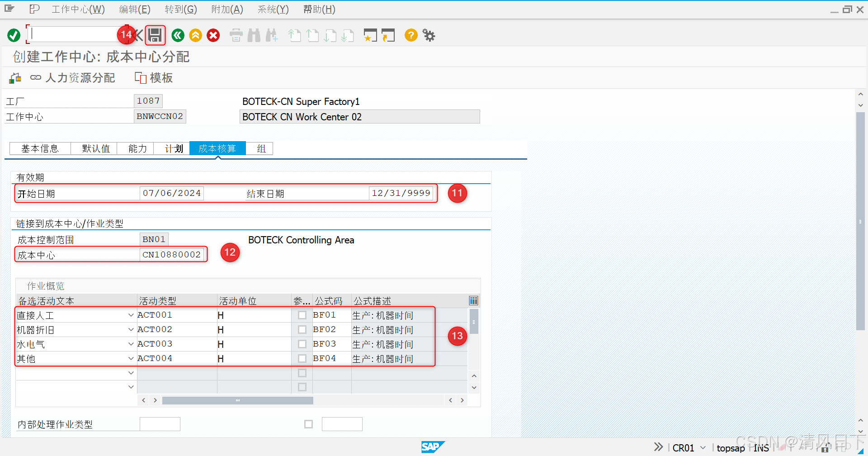Image resolution: width=868 pixels, height=456 pixels.
Task: Click the work center description BOTECK CN Work Center 02
Action: click(x=359, y=117)
